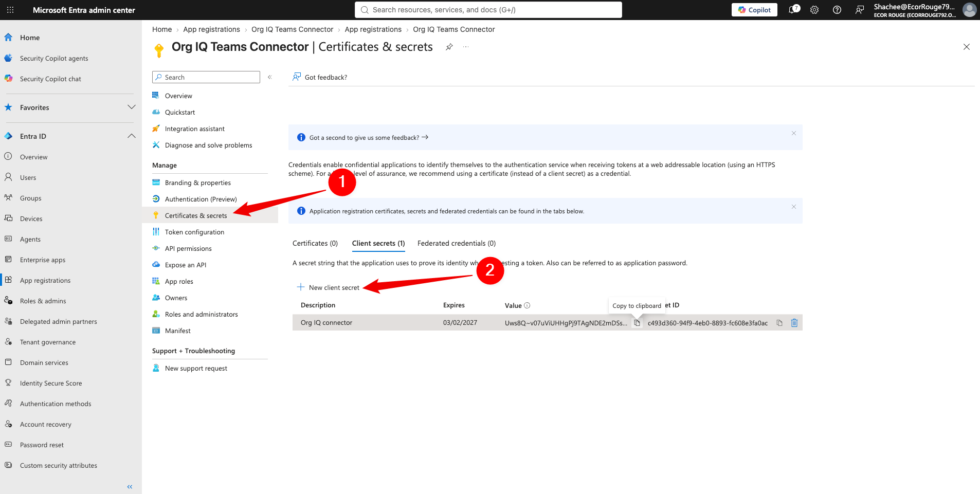Viewport: 980px width, 494px height.
Task: Close the Certificates & secrets blade
Action: 967,47
